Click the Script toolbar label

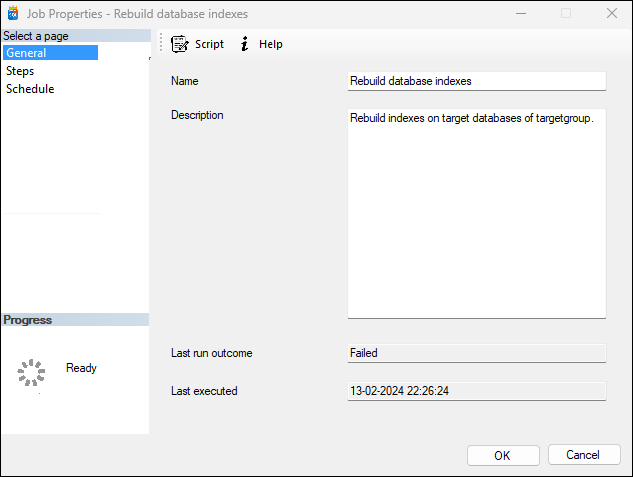click(209, 44)
